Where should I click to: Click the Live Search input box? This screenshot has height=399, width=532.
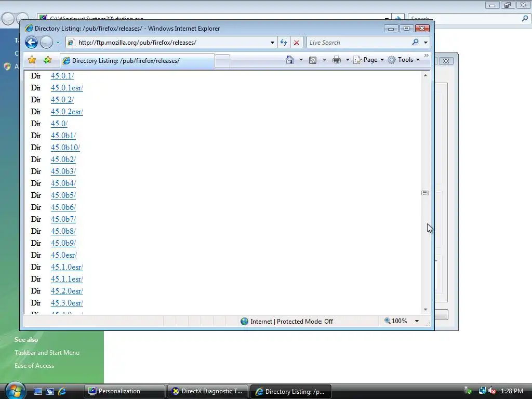[x=359, y=43]
